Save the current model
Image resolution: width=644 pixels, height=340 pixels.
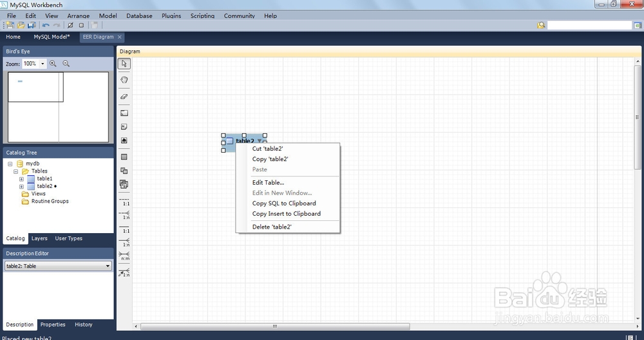tap(32, 26)
